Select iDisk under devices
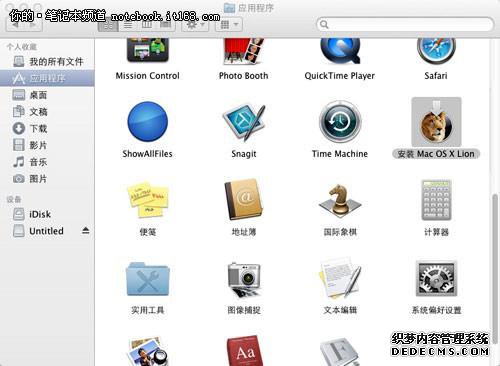 click(47, 214)
